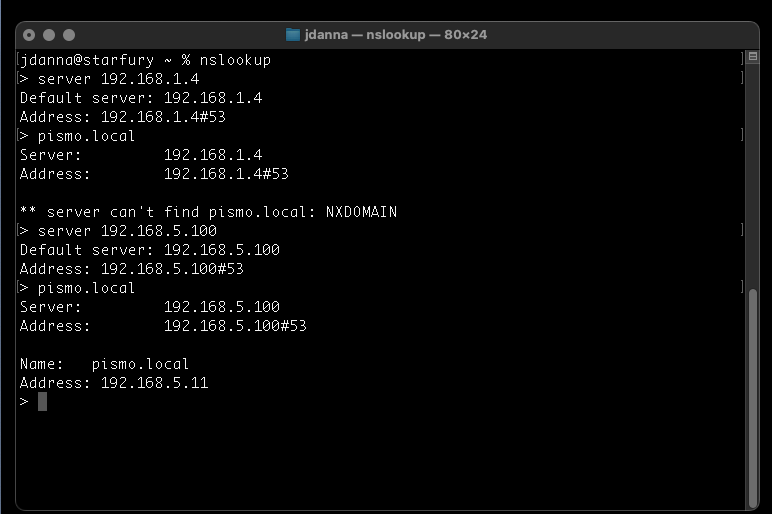The image size is (772, 514).
Task: Click the Address 192.168.5.100#53 result text
Action: coord(235,326)
